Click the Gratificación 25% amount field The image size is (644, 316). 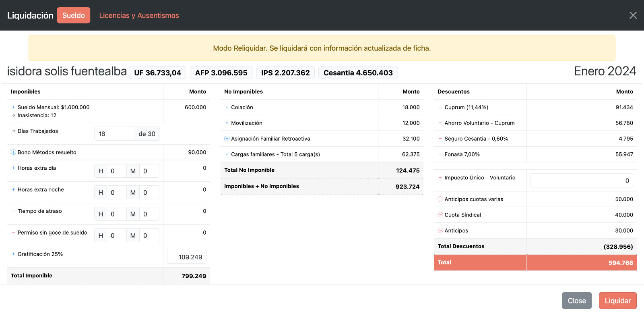pyautogui.click(x=187, y=257)
